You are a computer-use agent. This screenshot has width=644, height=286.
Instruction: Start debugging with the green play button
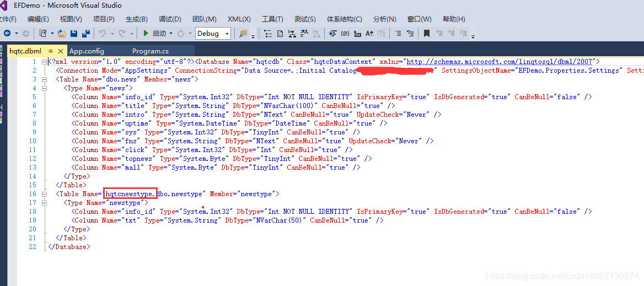[146, 34]
